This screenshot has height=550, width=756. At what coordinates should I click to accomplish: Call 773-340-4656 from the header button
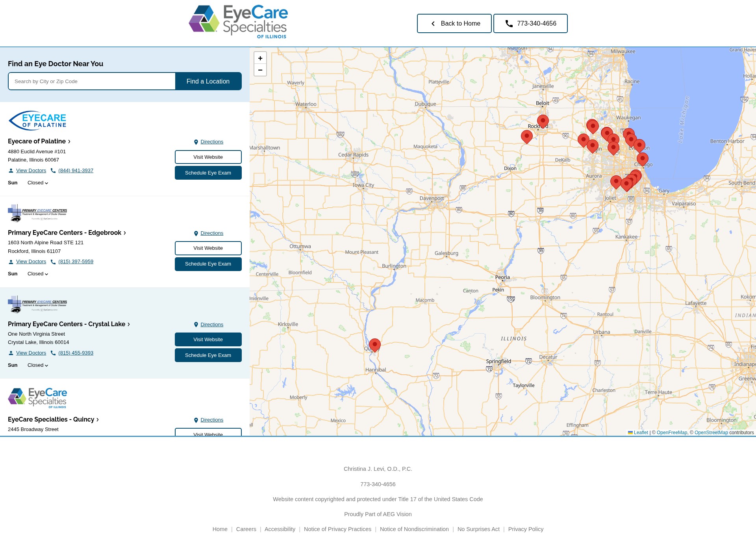click(x=530, y=24)
